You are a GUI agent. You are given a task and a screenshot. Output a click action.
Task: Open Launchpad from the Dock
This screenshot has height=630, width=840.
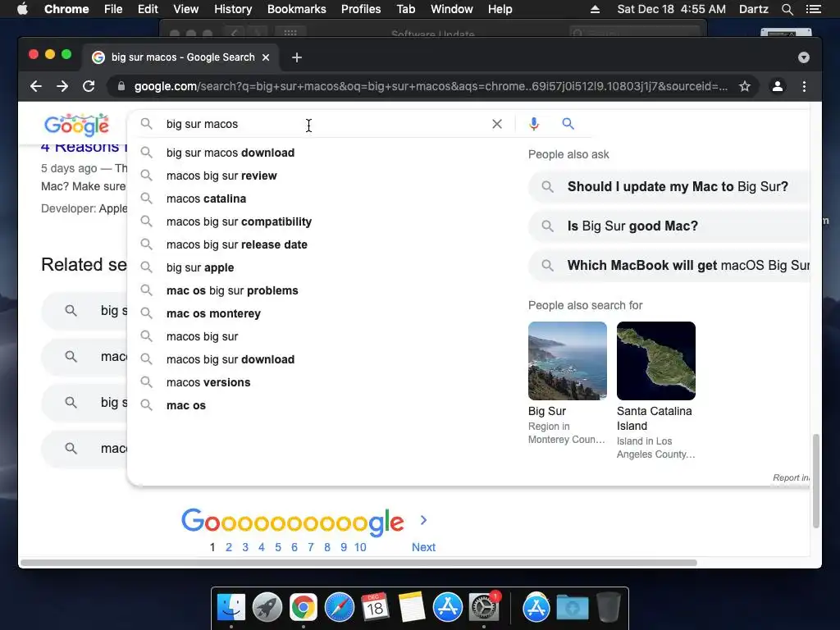[267, 608]
